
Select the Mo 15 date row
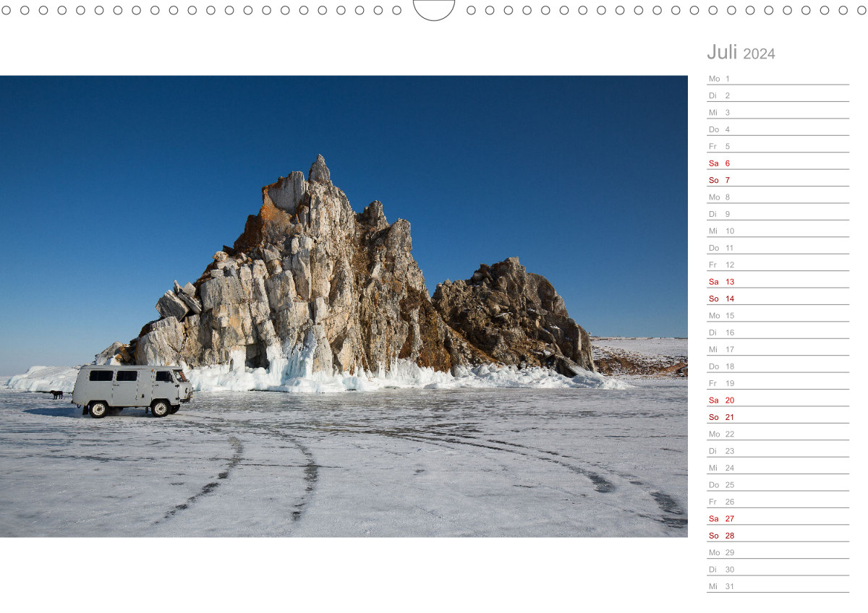pos(778,314)
